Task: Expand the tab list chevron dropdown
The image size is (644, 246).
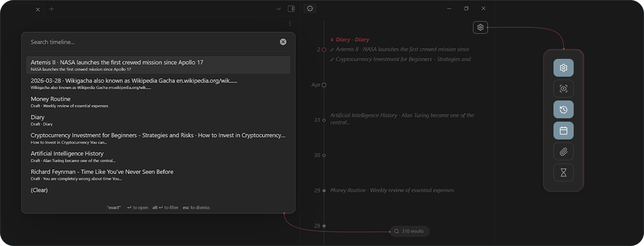Action: [x=279, y=9]
